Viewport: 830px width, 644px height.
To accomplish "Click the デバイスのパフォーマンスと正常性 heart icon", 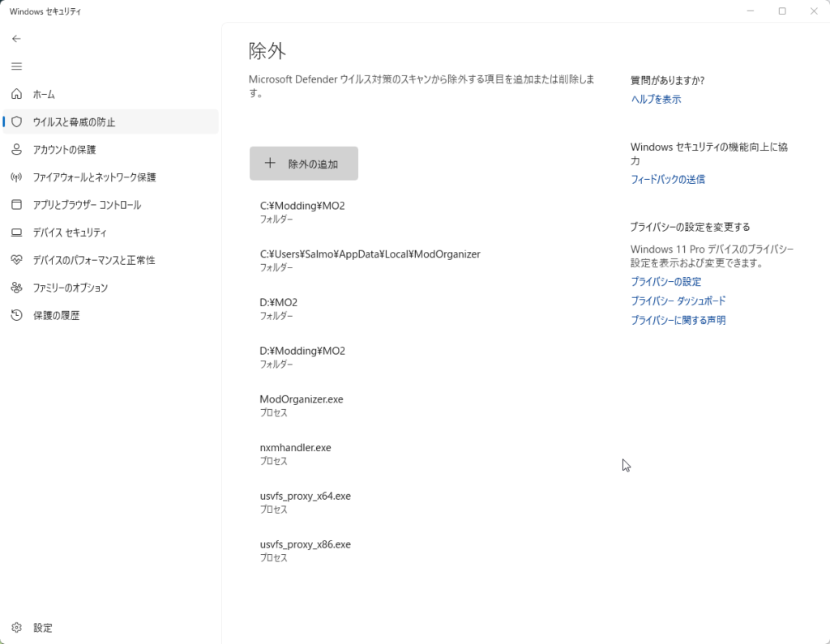I will pyautogui.click(x=16, y=260).
